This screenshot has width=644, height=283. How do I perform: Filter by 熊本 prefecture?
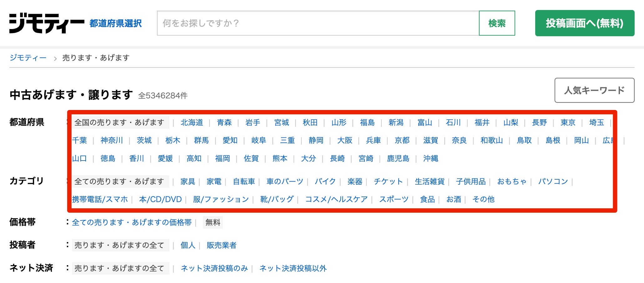[280, 159]
